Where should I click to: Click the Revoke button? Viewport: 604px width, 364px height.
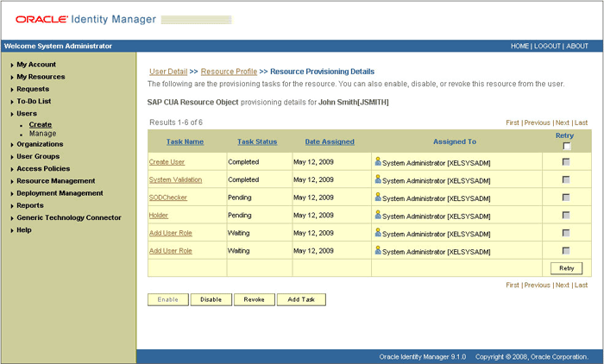[x=255, y=299]
